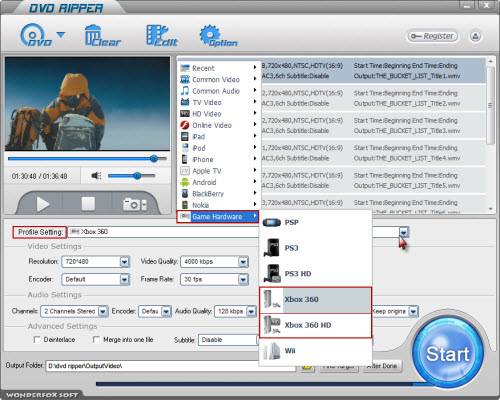This screenshot has width=500, height=400.
Task: Expand the Profile Setting dropdown arrow
Action: pyautogui.click(x=403, y=232)
